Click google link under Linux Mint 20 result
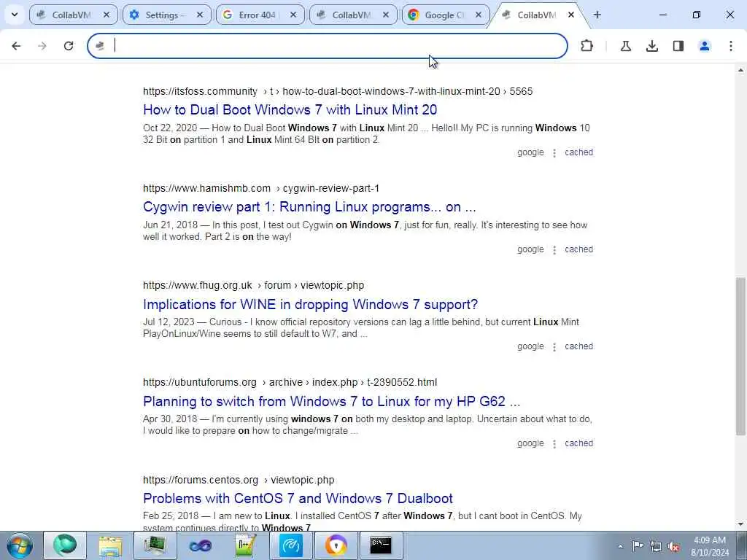Screen dimensions: 747x560 530,152
